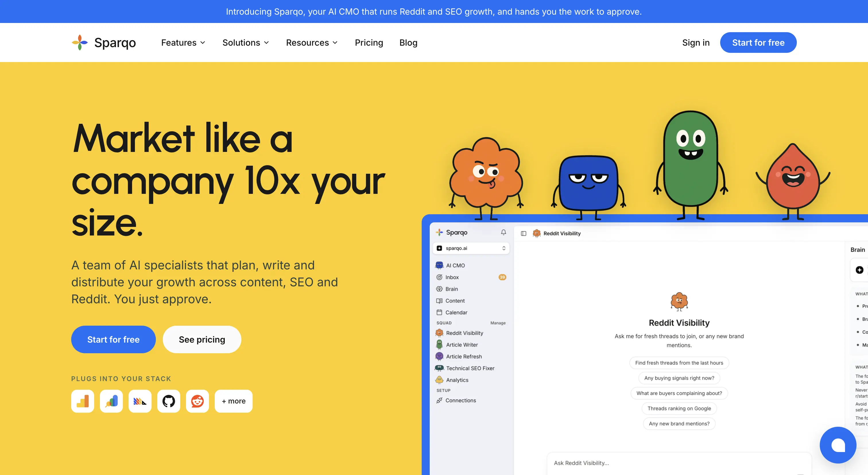Open the Blog nav link
This screenshot has width=868, height=475.
click(x=408, y=43)
